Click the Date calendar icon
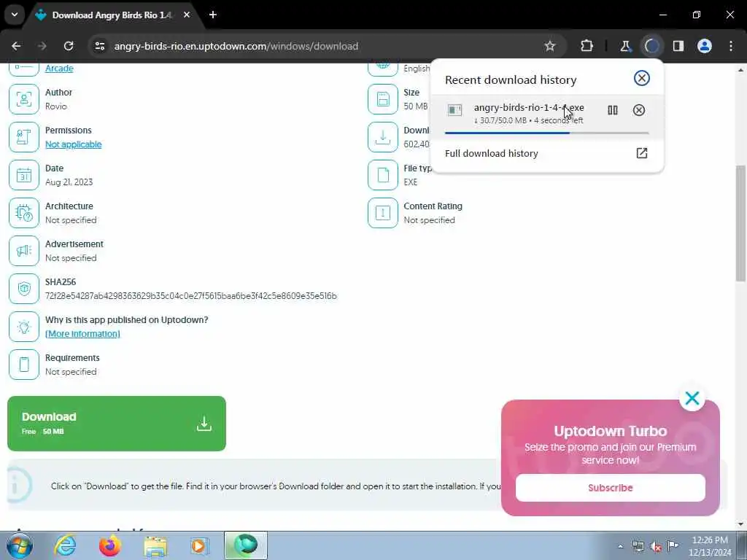Screen dimensions: 747x560 (24, 175)
